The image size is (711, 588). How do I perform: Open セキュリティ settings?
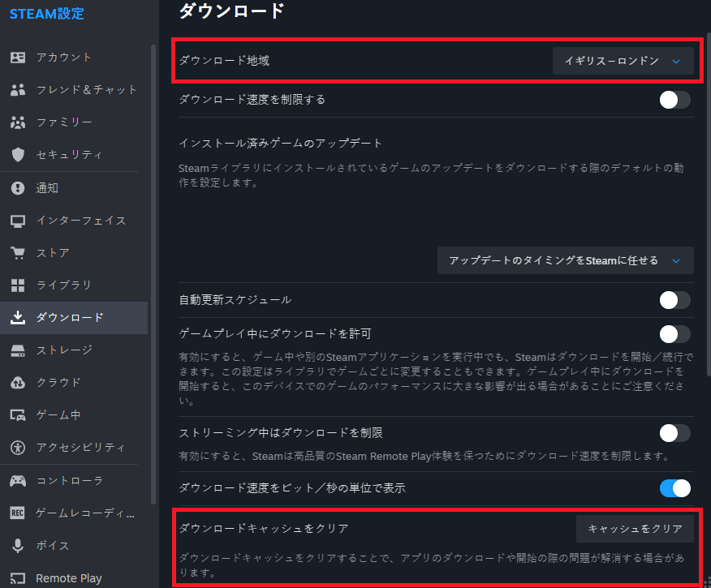[x=69, y=154]
